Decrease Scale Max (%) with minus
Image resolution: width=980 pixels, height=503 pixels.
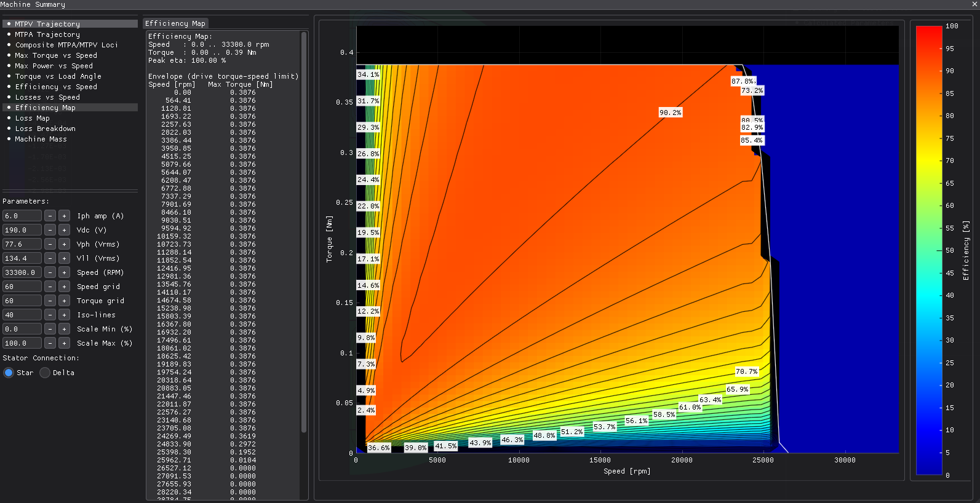[x=50, y=343]
